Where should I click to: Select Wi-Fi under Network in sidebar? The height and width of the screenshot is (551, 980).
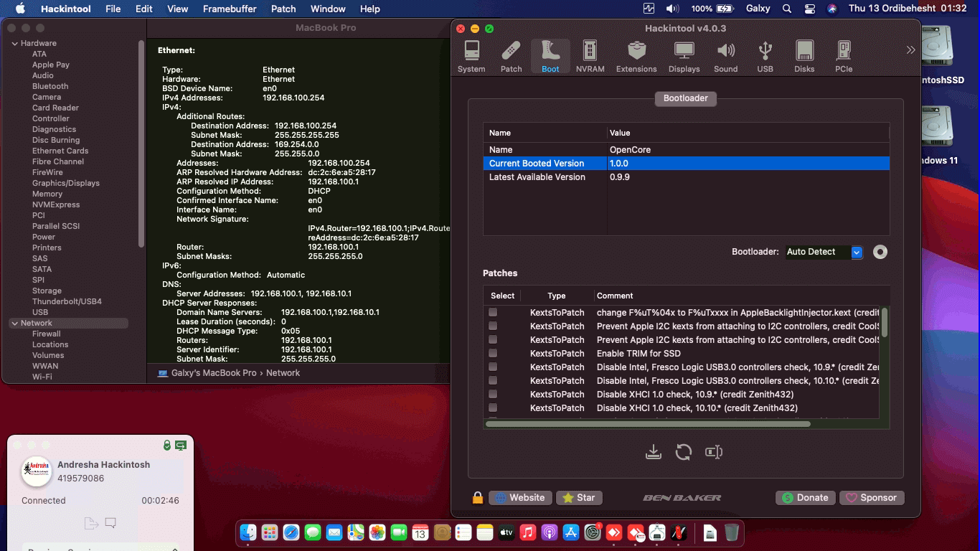[42, 377]
